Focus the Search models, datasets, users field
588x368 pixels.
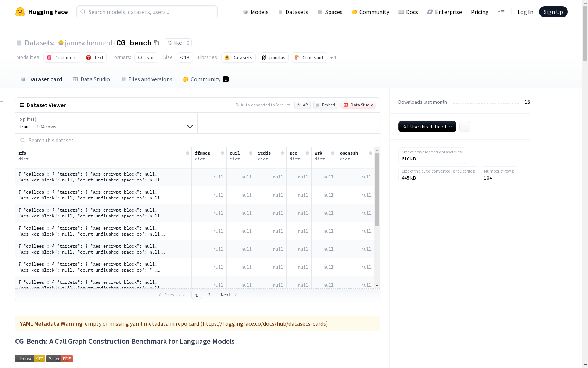(x=147, y=12)
